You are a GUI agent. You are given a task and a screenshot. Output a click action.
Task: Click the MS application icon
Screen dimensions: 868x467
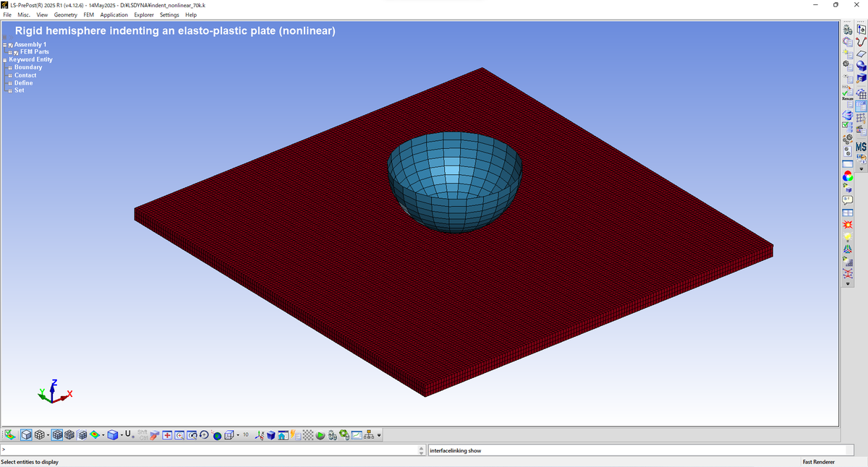coord(861,147)
